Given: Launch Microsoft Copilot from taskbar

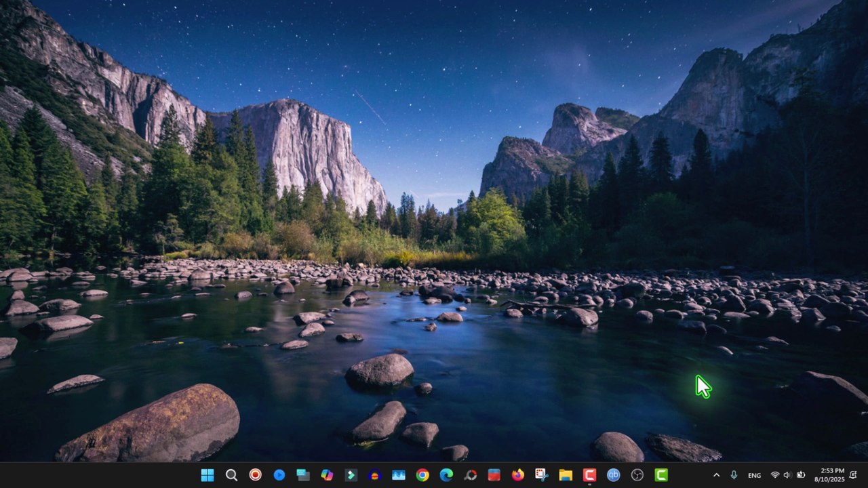Looking at the screenshot, I should (327, 475).
